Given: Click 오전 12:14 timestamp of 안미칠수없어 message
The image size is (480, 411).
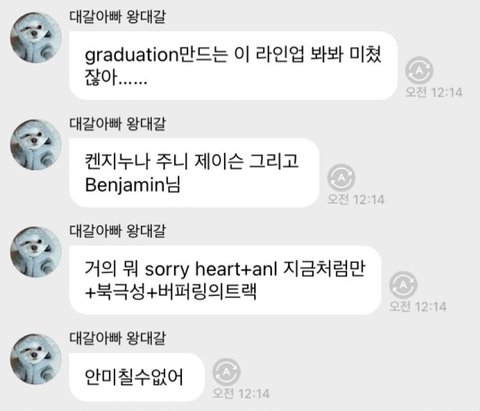Looking at the screenshot, I should [241, 394].
